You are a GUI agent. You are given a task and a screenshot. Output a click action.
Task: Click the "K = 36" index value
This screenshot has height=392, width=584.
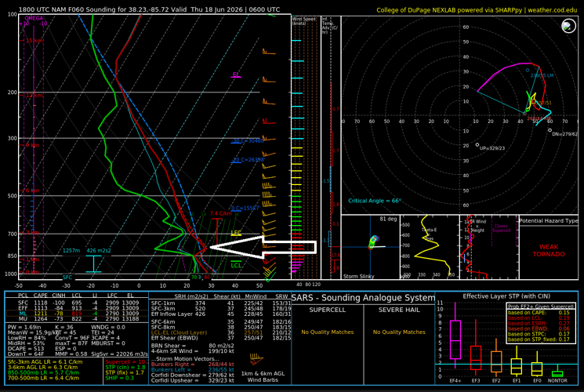point(64,327)
